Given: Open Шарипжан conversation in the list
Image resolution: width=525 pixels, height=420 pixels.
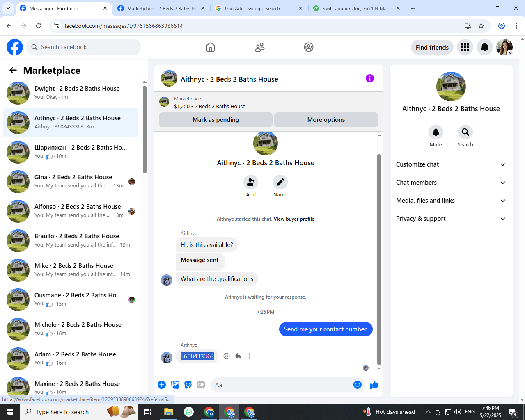Looking at the screenshot, I should tap(71, 152).
